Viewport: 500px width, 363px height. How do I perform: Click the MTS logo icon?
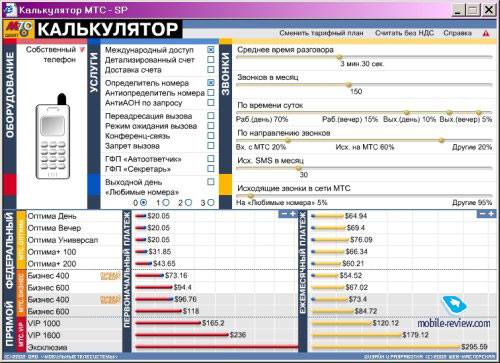point(19,29)
